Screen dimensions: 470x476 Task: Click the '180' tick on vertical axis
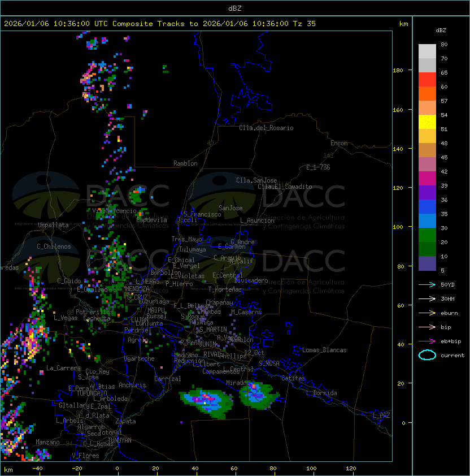tap(398, 71)
